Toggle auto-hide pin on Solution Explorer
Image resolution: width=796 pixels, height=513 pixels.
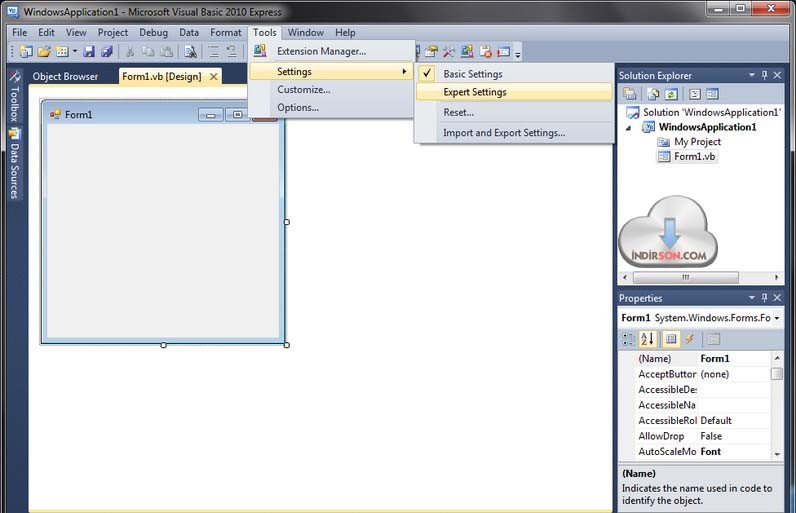tap(765, 75)
